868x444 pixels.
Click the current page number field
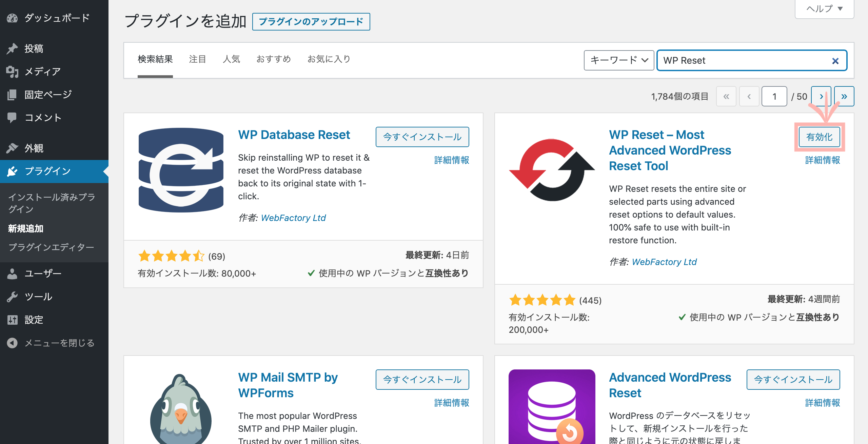pyautogui.click(x=774, y=97)
